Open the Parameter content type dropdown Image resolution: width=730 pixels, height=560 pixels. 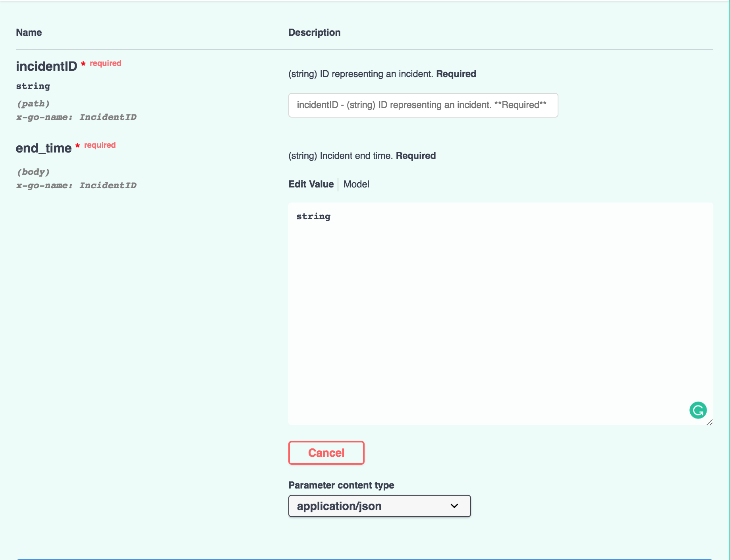tap(379, 506)
